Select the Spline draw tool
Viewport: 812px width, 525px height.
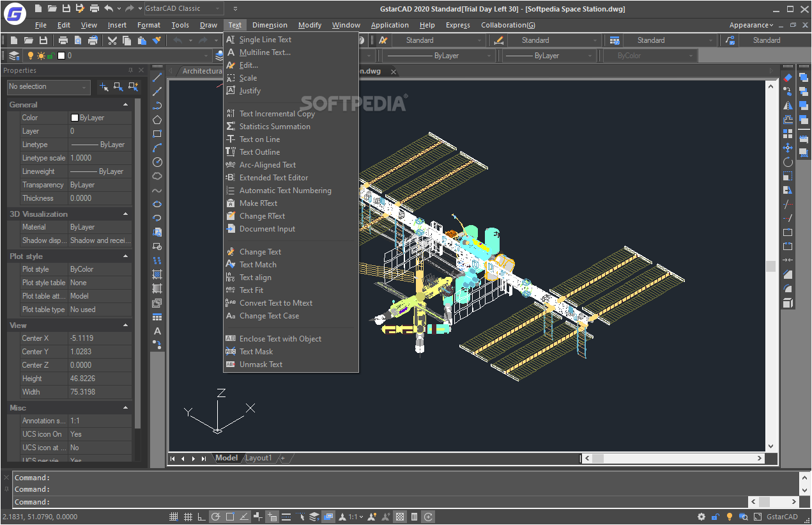point(157,190)
